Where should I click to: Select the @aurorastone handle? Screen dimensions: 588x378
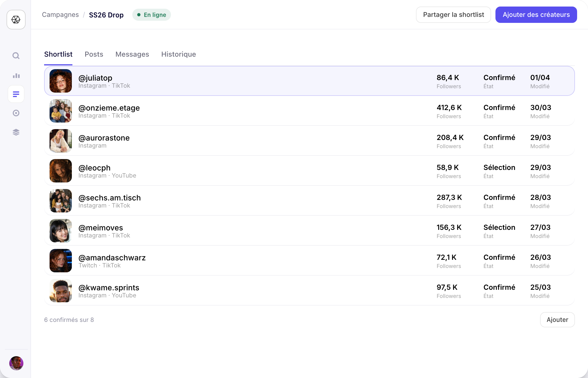[104, 138]
